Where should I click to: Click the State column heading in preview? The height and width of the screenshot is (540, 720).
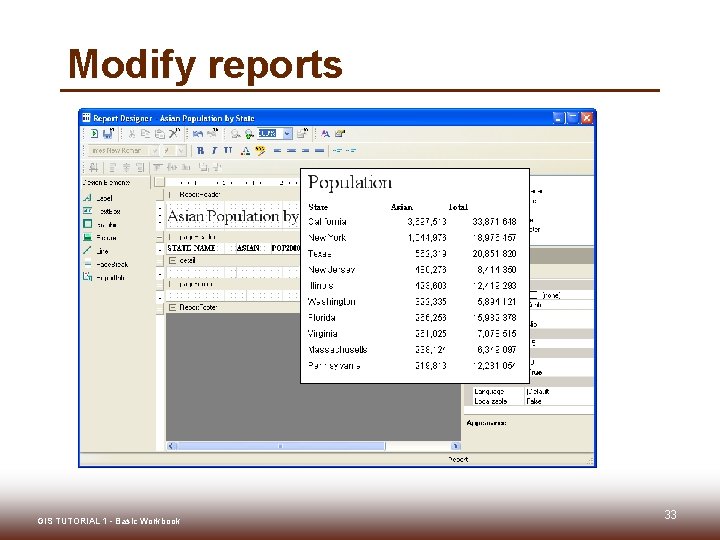point(318,207)
